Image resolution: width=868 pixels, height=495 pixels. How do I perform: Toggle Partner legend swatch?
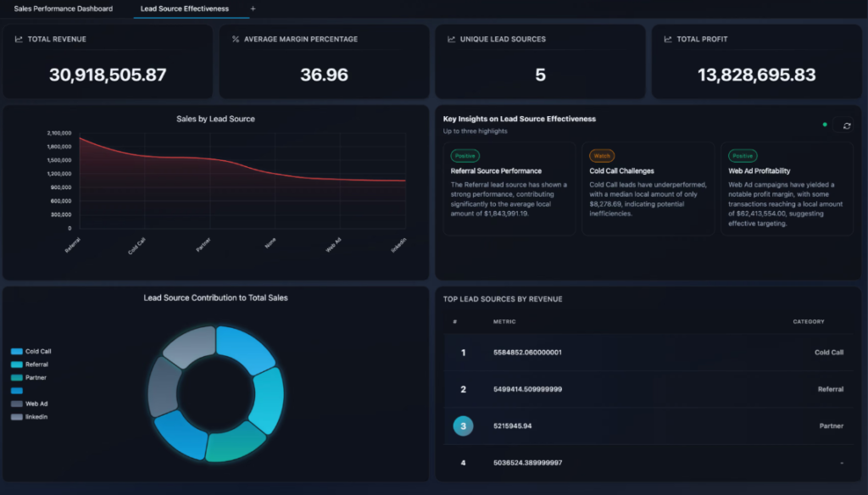(x=17, y=378)
